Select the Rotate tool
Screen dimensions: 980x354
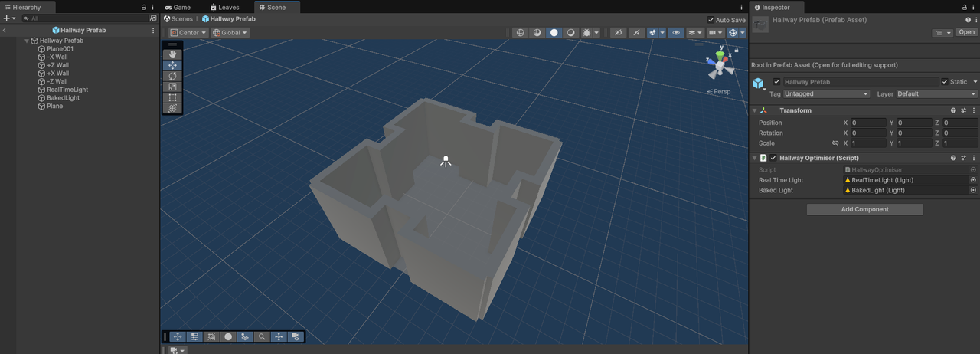(x=173, y=76)
